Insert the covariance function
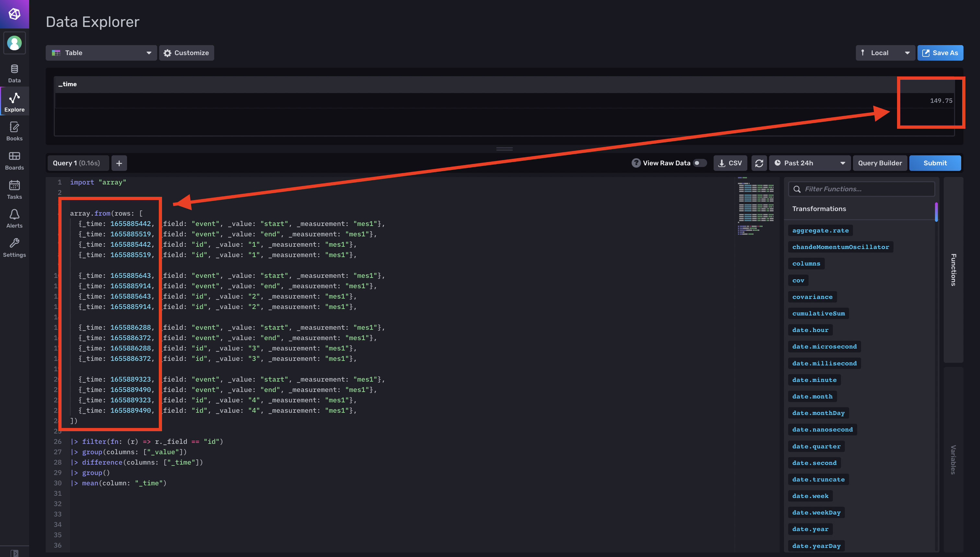 [x=812, y=297]
